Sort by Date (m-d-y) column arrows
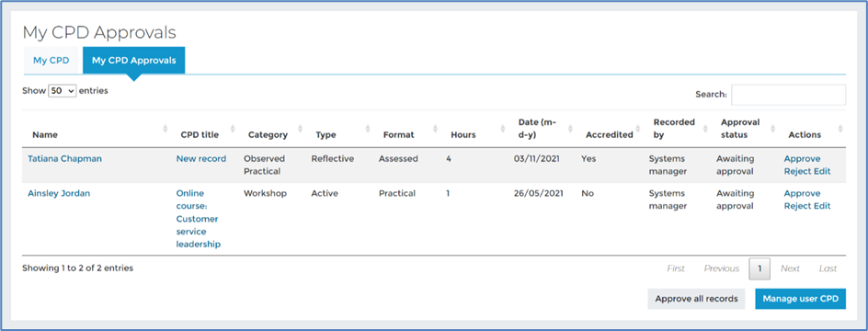The width and height of the screenshot is (868, 331). 570,129
